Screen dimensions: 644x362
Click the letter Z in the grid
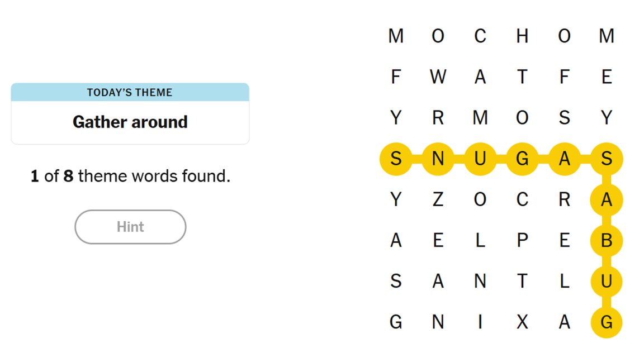click(438, 200)
